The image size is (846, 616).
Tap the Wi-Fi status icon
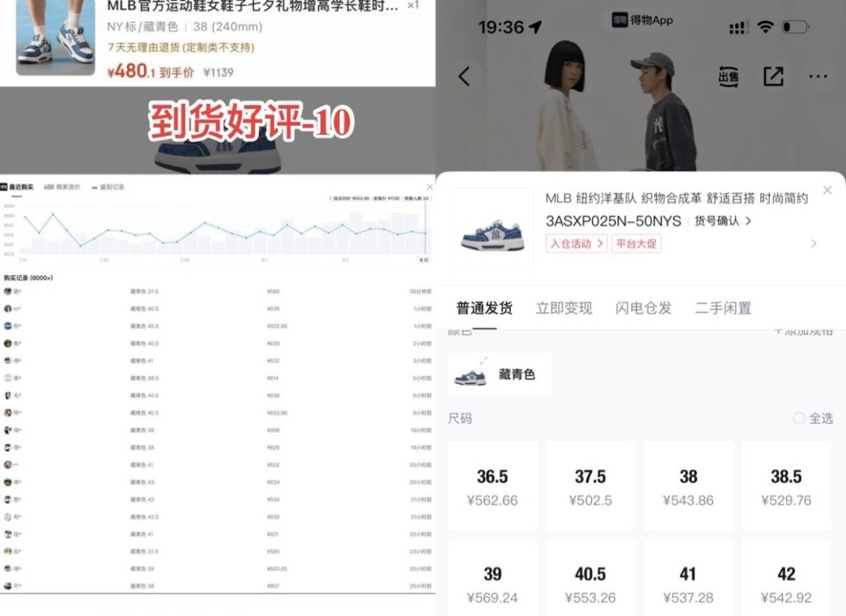click(x=765, y=27)
